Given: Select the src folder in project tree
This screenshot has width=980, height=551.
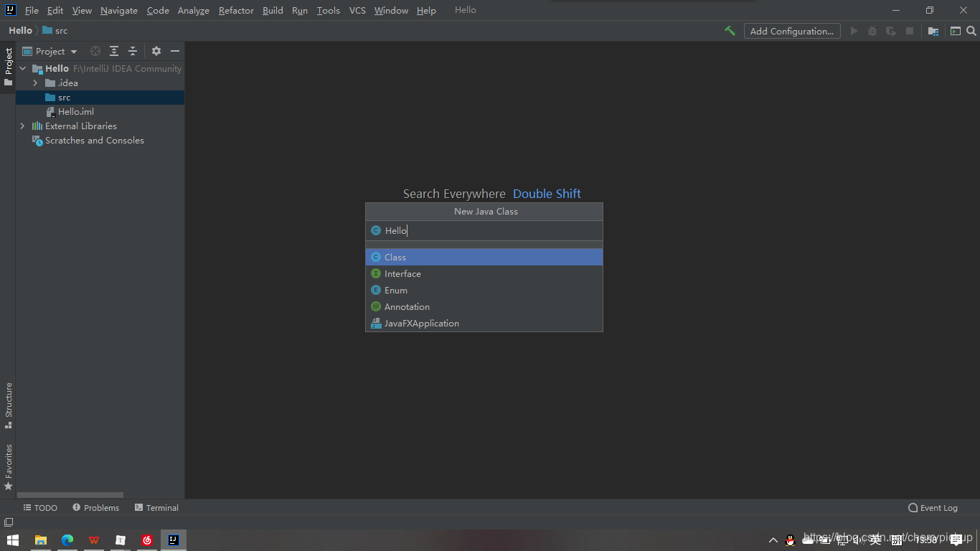Looking at the screenshot, I should pyautogui.click(x=100, y=98).
